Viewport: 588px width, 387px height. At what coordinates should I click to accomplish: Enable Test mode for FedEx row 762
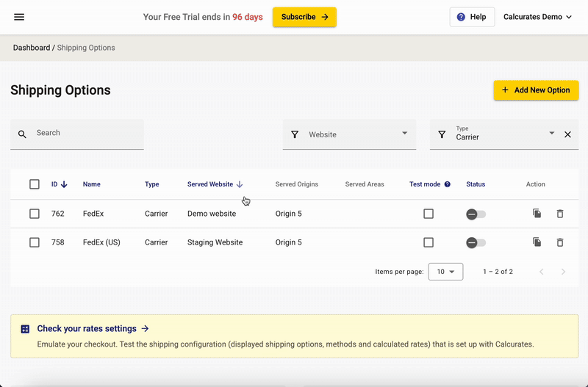click(429, 214)
